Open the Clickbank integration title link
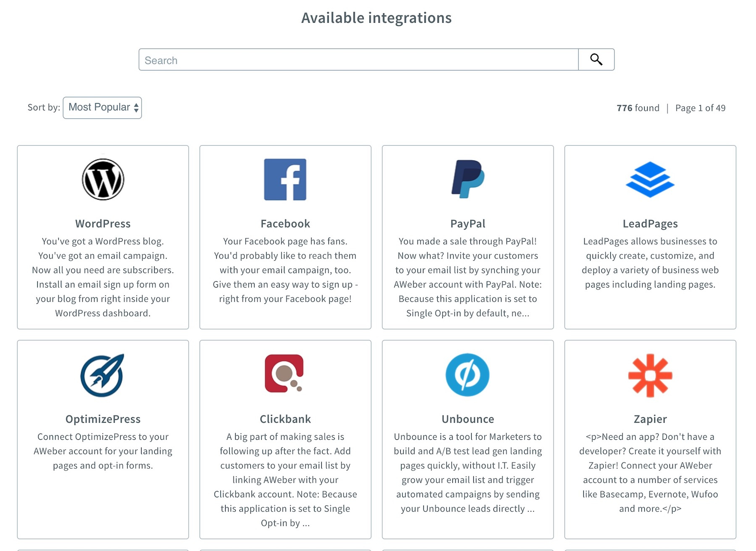 (285, 419)
